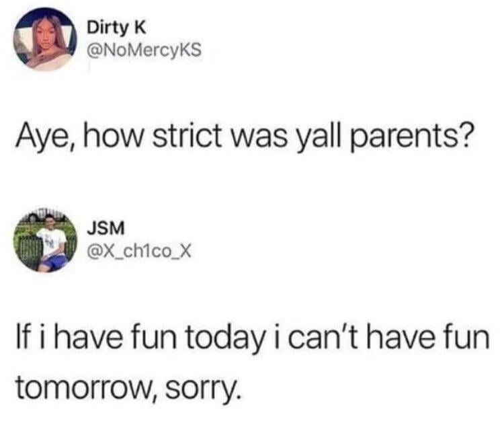Image resolution: width=504 pixels, height=423 pixels.
Task: Click the Dirty K display name
Action: click(117, 29)
